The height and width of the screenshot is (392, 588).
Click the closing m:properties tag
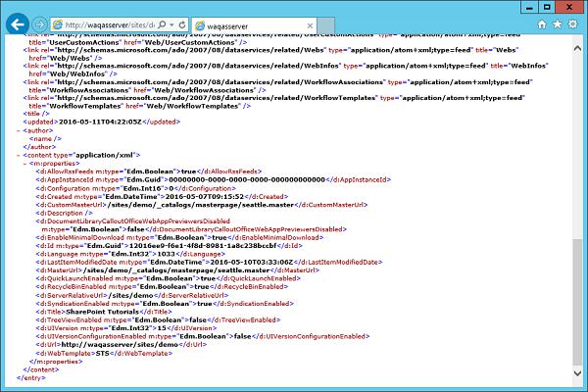coord(56,362)
